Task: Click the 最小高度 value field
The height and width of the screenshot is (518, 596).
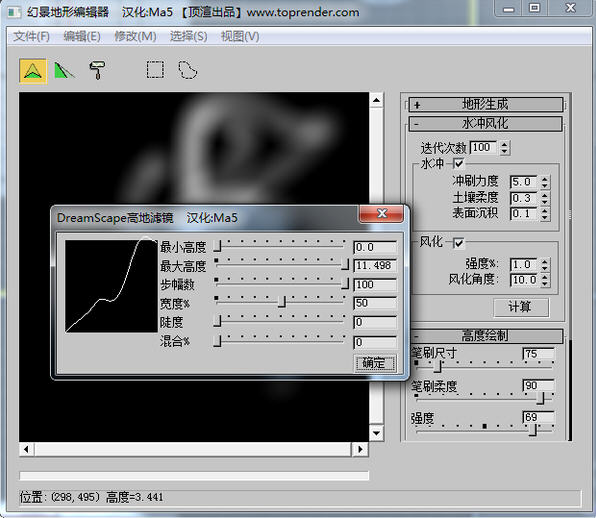Action: [x=375, y=247]
